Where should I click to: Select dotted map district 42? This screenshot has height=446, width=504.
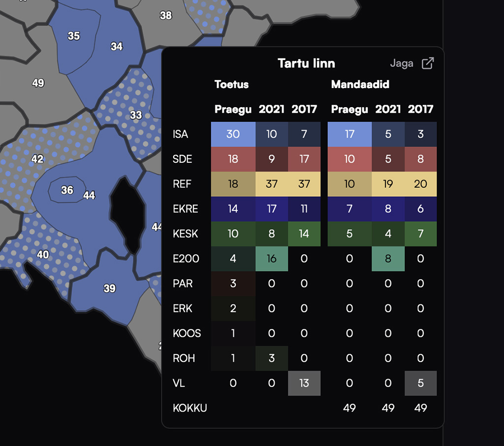pyautogui.click(x=37, y=159)
